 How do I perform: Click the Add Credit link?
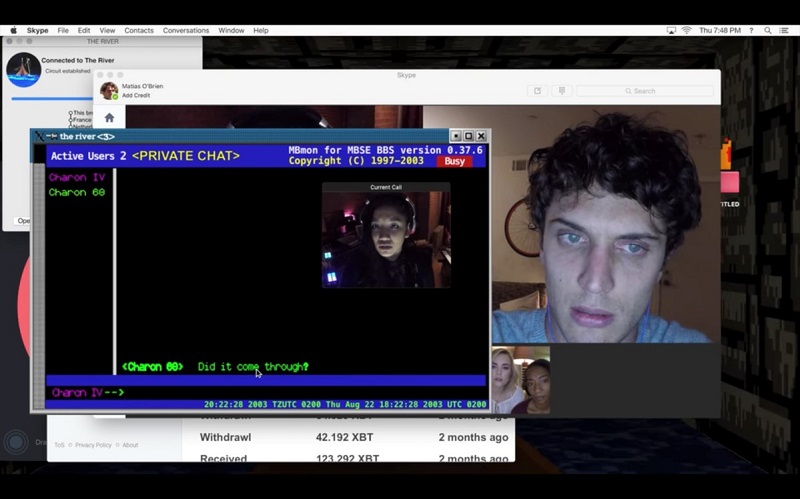click(x=136, y=95)
